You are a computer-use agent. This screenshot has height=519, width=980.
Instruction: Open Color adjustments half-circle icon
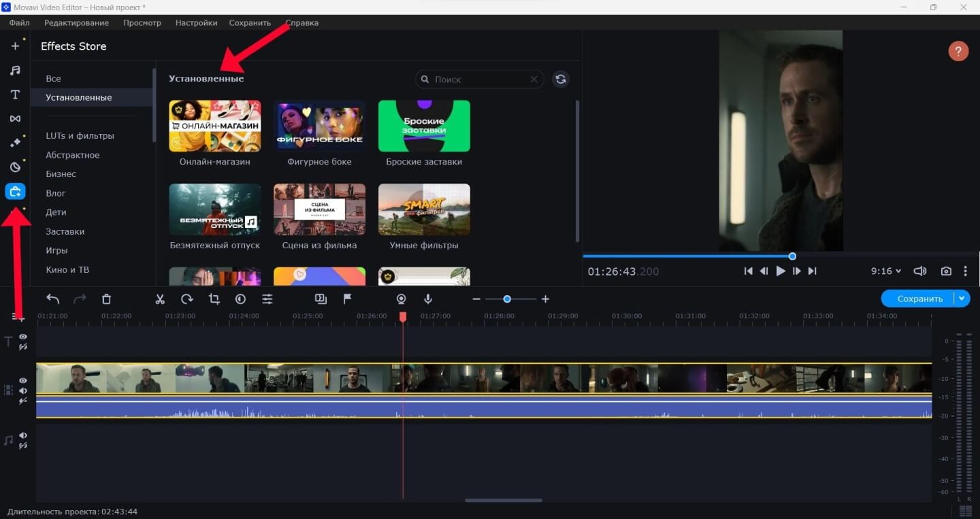click(240, 299)
